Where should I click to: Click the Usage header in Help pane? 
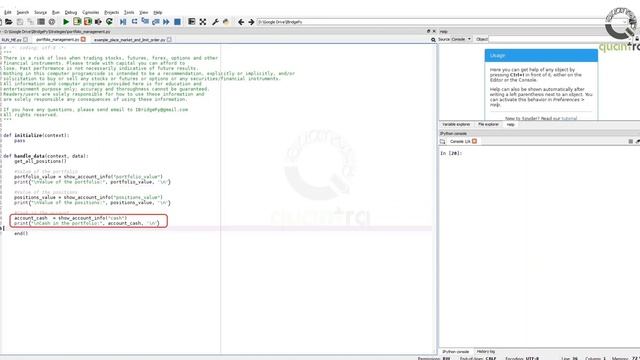point(541,56)
